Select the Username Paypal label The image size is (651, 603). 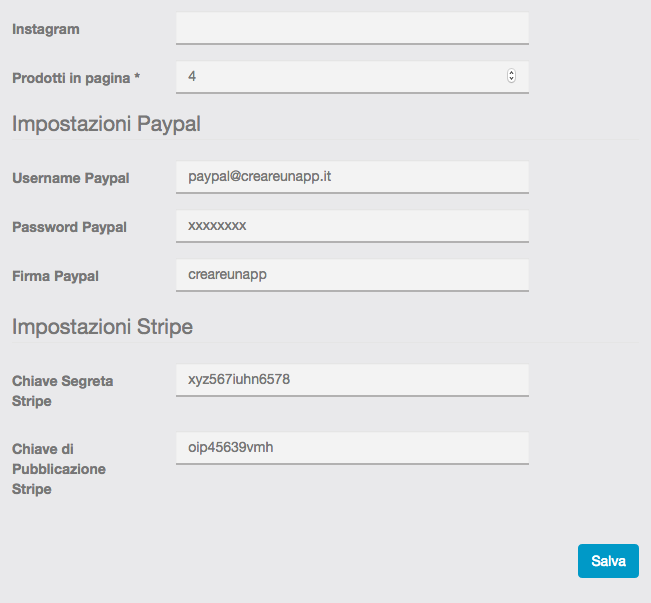coord(70,179)
